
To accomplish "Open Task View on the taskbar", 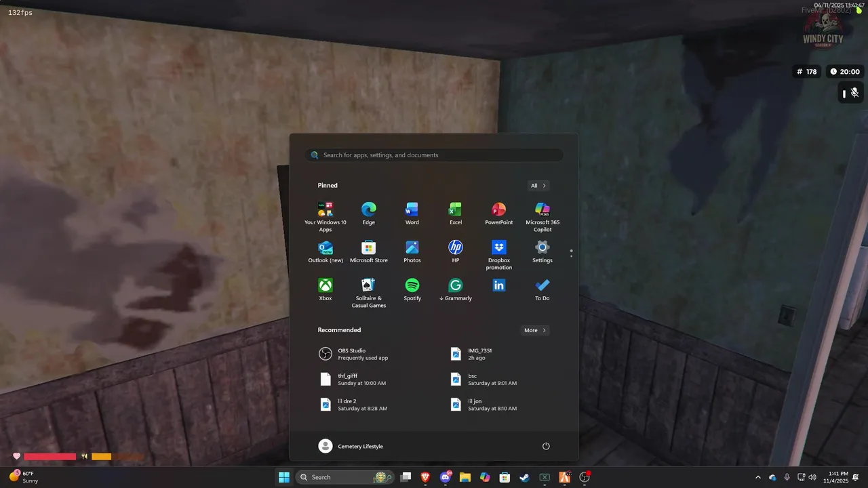I will pos(406,477).
